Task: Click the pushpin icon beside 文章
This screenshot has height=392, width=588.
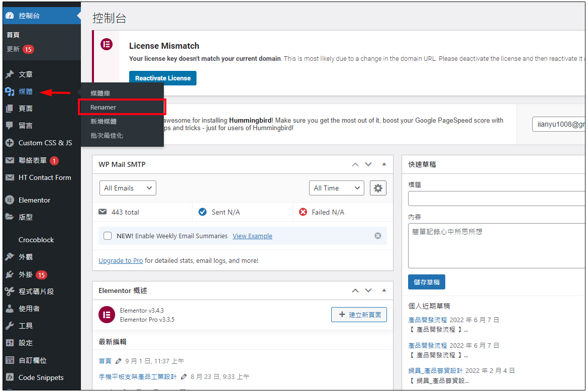Action: click(x=10, y=74)
